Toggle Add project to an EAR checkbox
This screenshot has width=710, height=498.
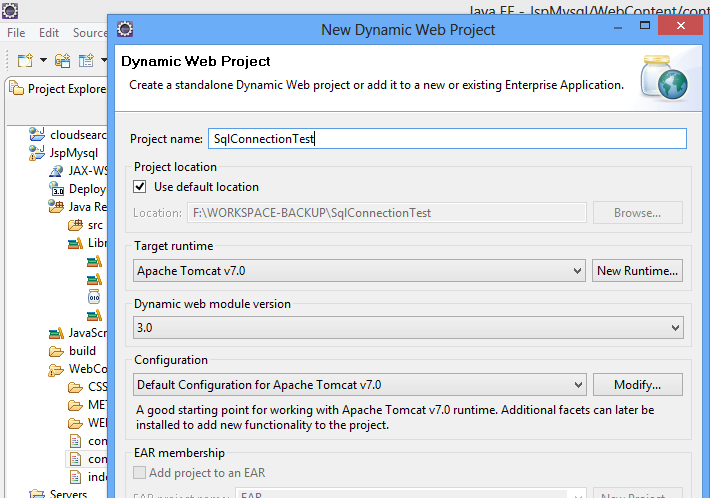pyautogui.click(x=139, y=473)
